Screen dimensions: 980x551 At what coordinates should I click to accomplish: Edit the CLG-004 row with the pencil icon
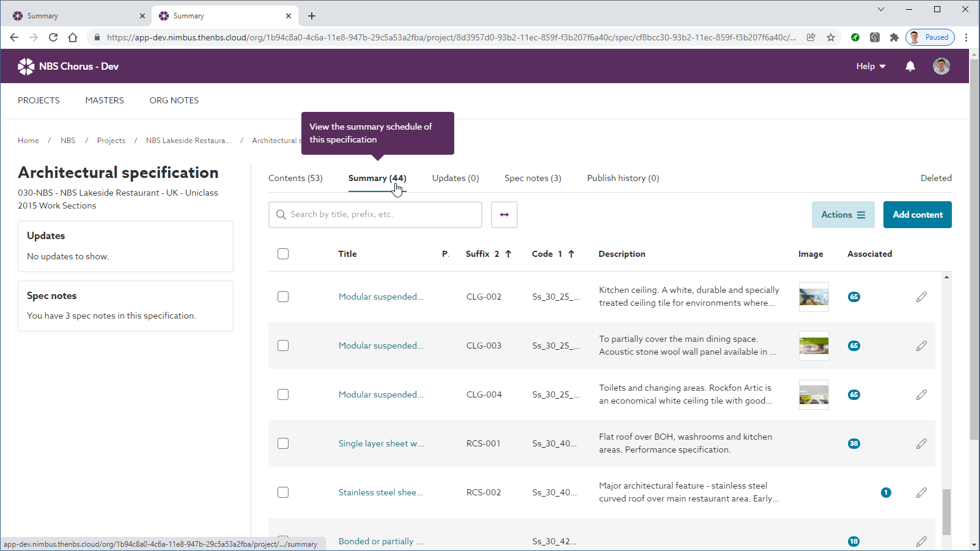point(921,394)
